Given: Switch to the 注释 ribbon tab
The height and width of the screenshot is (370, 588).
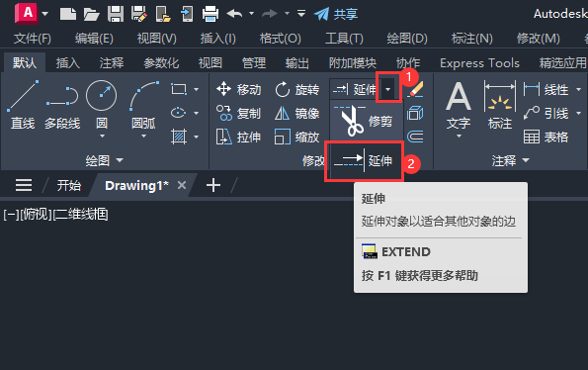Looking at the screenshot, I should click(x=112, y=62).
